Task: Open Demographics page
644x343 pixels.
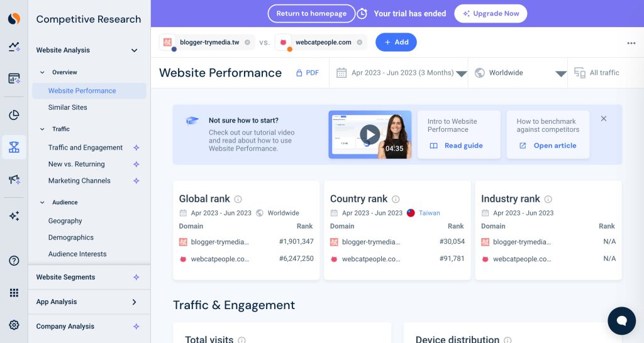Action: tap(71, 237)
